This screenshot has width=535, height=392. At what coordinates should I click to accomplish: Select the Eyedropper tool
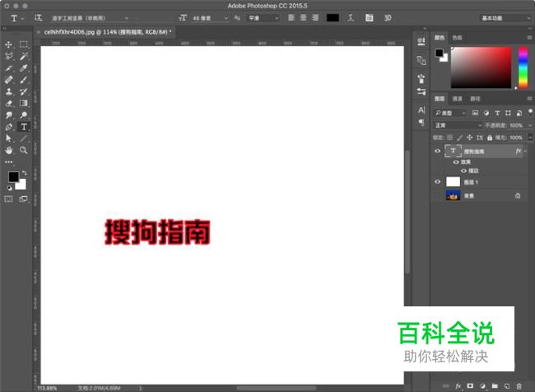(24, 68)
